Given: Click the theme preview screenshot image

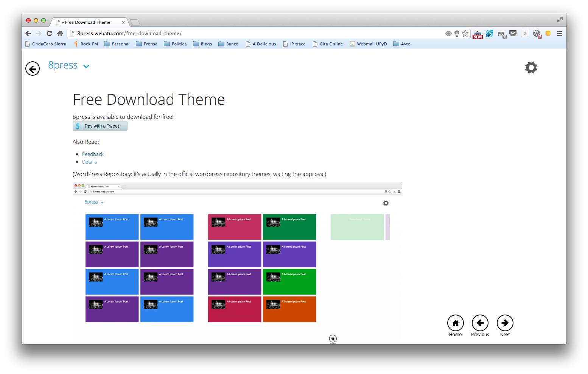Looking at the screenshot, I should point(237,263).
